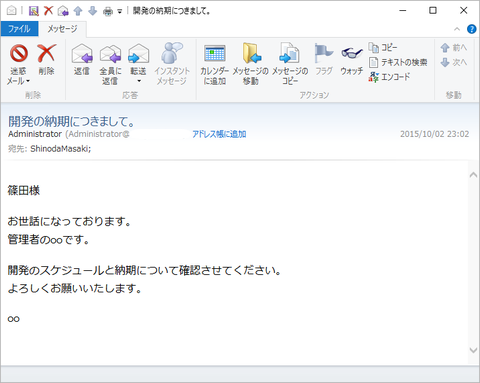The width and height of the screenshot is (480, 383).
Task: Click the Save As icon in quick access toolbar
Action: 33,11
